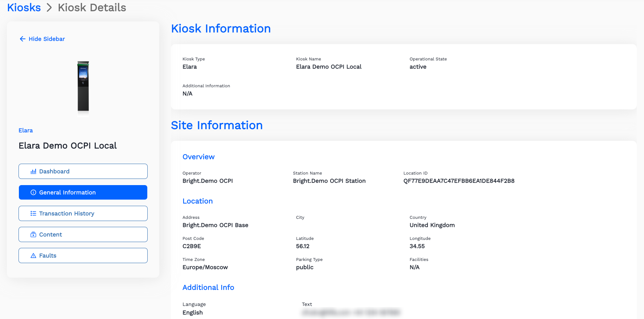
Task: Click the Kiosk Information heading
Action: click(221, 29)
